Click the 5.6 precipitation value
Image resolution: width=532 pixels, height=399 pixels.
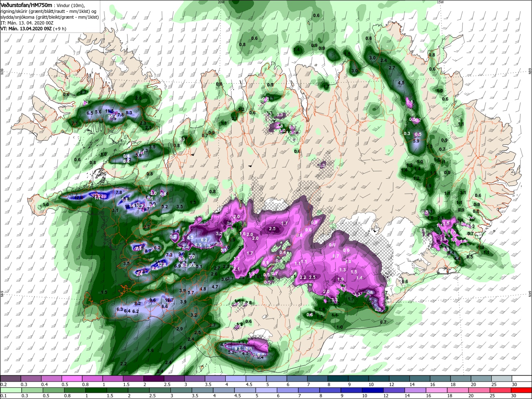coord(99,112)
